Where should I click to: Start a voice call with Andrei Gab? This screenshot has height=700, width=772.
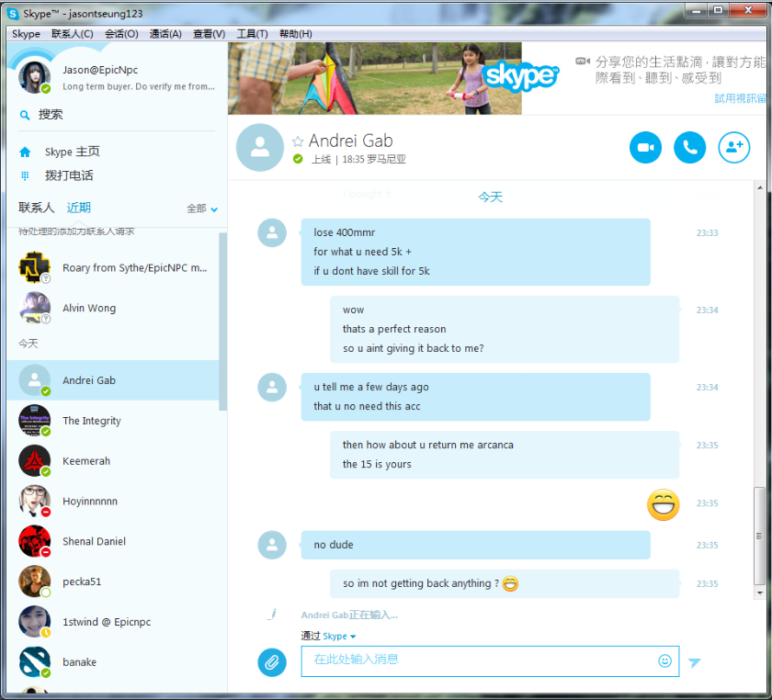pos(689,147)
